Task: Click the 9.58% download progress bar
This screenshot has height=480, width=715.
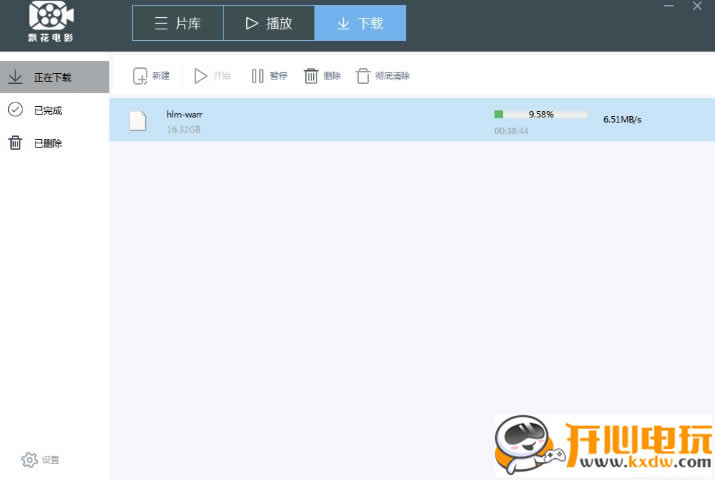Action: (541, 114)
